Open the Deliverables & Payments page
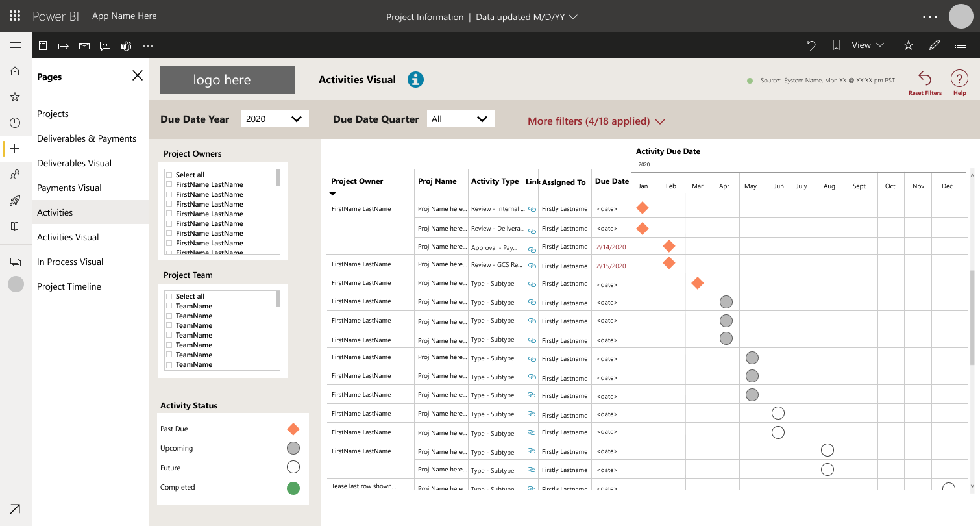 pos(87,138)
